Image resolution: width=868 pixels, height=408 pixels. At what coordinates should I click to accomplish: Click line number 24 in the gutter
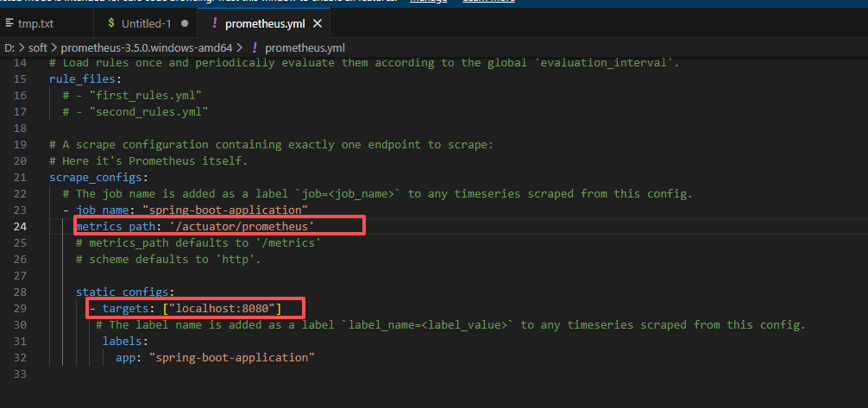(20, 226)
